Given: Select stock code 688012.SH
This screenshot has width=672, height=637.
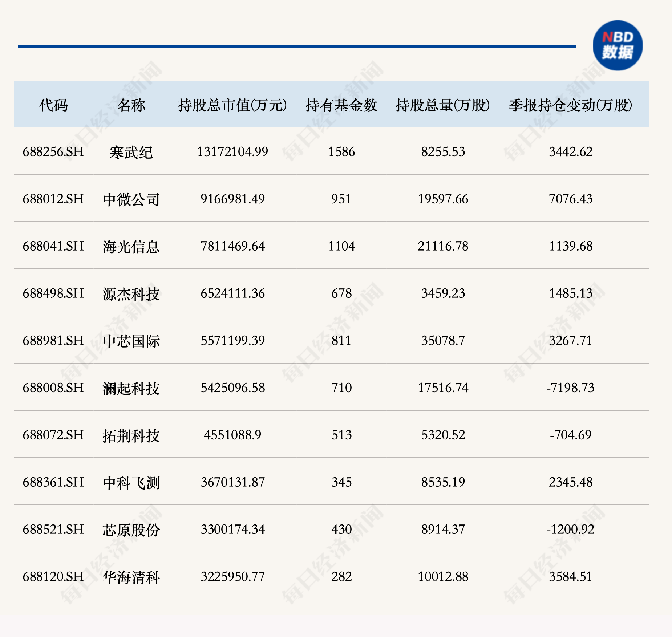Looking at the screenshot, I should (53, 199).
